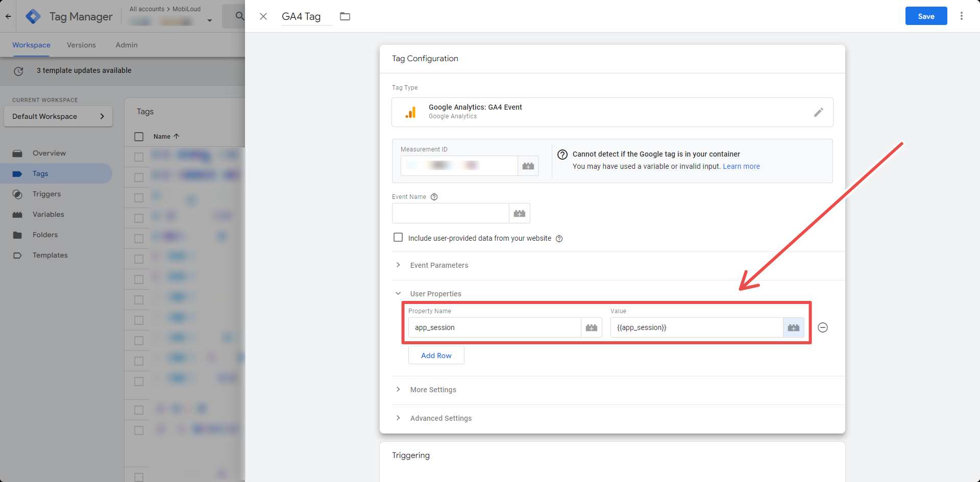Switch to the Versions tab
This screenshot has height=482, width=980.
pyautogui.click(x=81, y=45)
